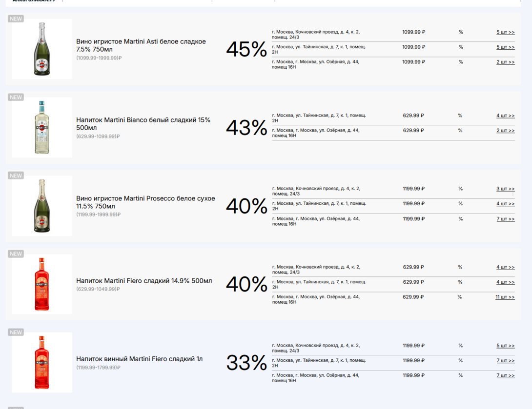Open '4 шт >>' for Bianco at Тайнинская
The width and height of the screenshot is (532, 409).
click(505, 116)
